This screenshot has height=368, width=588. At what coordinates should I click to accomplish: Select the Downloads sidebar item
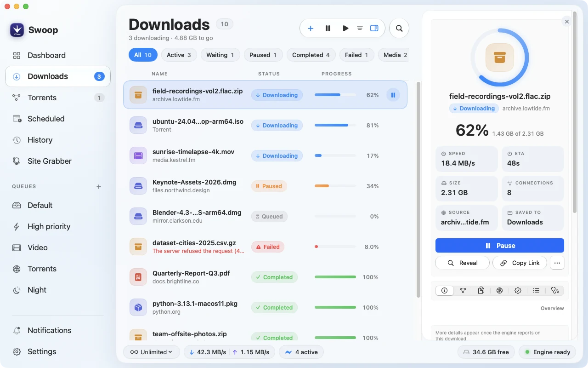[x=58, y=76]
